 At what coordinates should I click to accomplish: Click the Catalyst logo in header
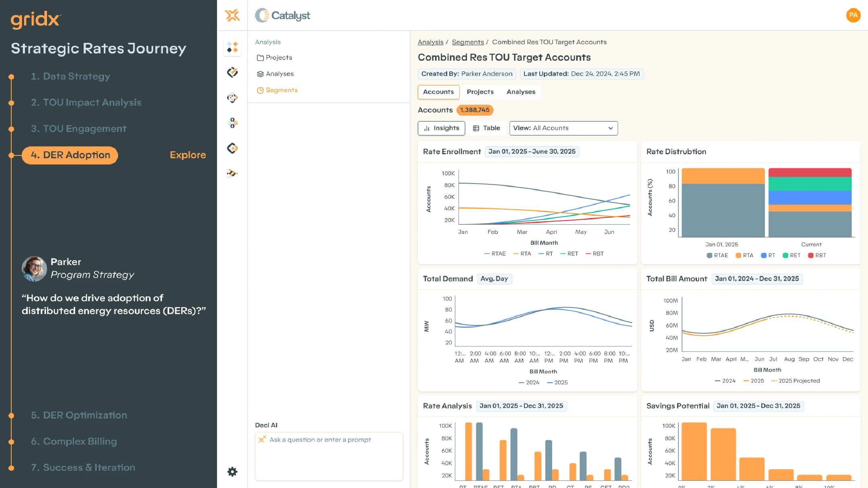click(283, 15)
